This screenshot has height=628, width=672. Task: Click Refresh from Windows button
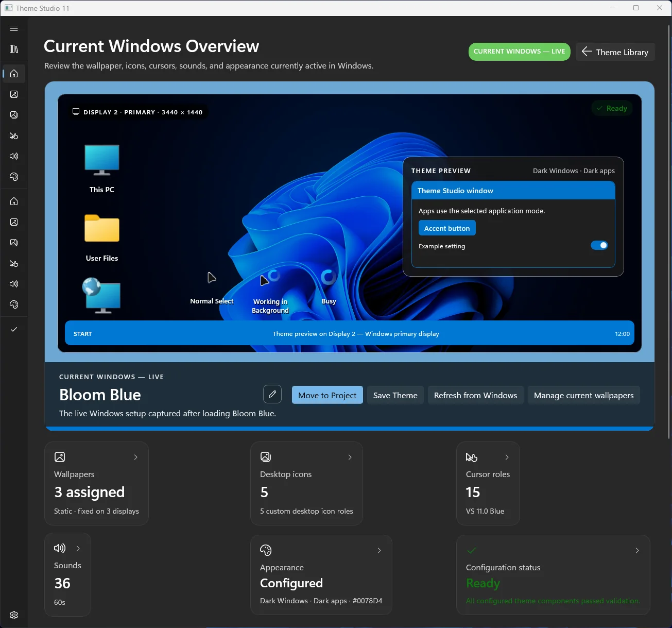[476, 395]
